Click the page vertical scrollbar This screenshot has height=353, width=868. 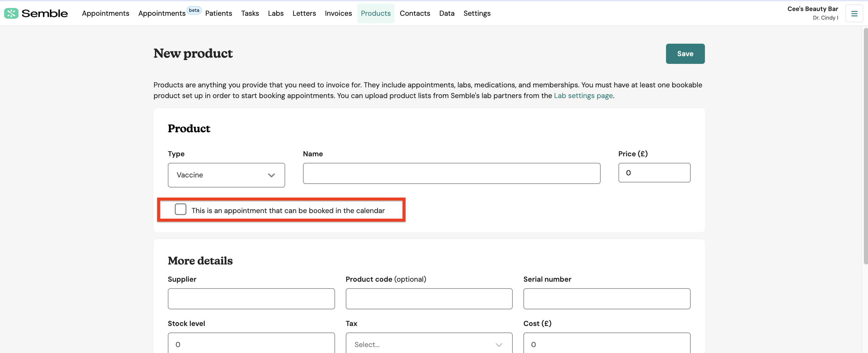tap(865, 146)
